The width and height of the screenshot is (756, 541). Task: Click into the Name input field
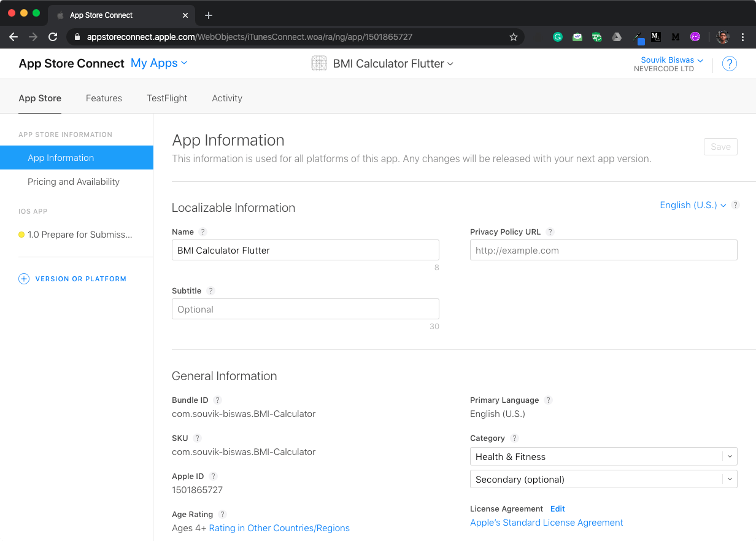coord(306,251)
